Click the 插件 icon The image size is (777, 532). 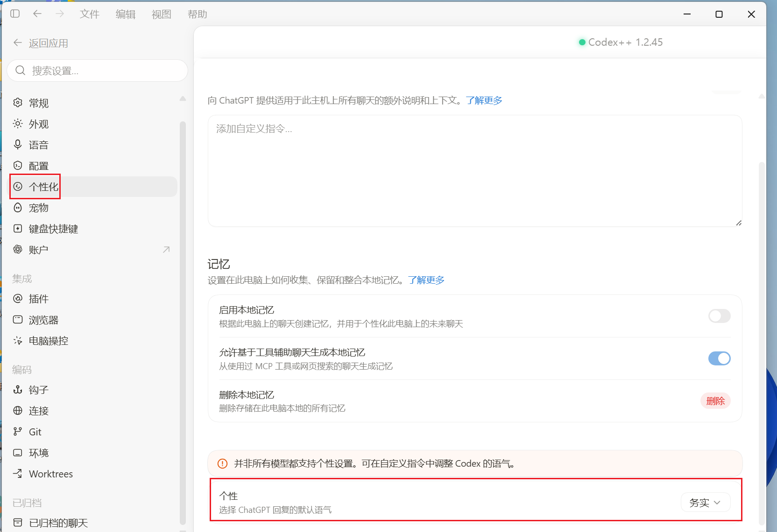coord(18,299)
